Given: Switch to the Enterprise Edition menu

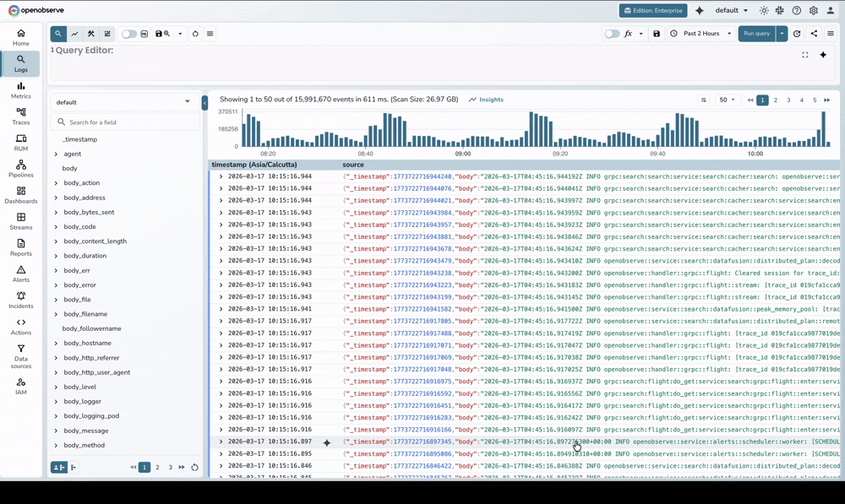Looking at the screenshot, I should (652, 11).
